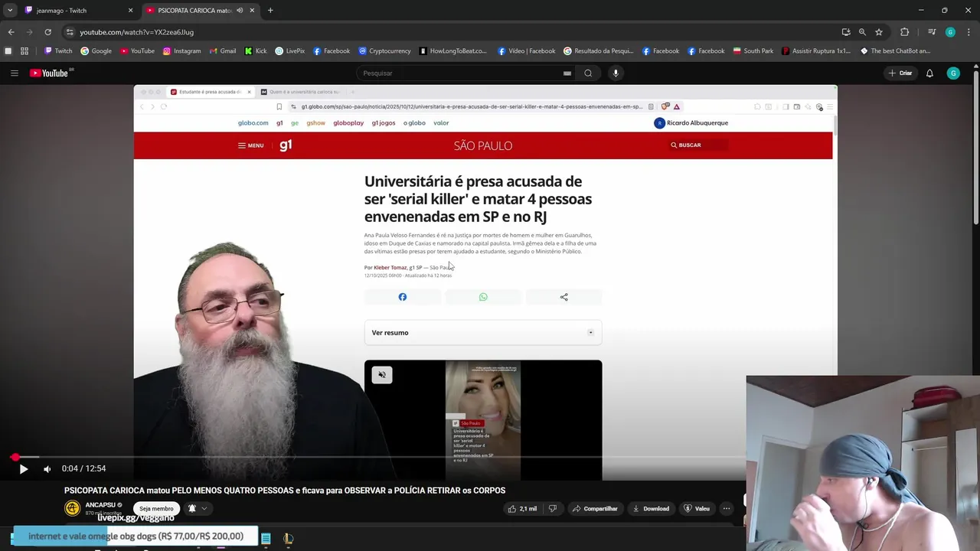Open Resultado da Pesqui... bookmark
Viewport: 980px width, 551px height.
[598, 51]
